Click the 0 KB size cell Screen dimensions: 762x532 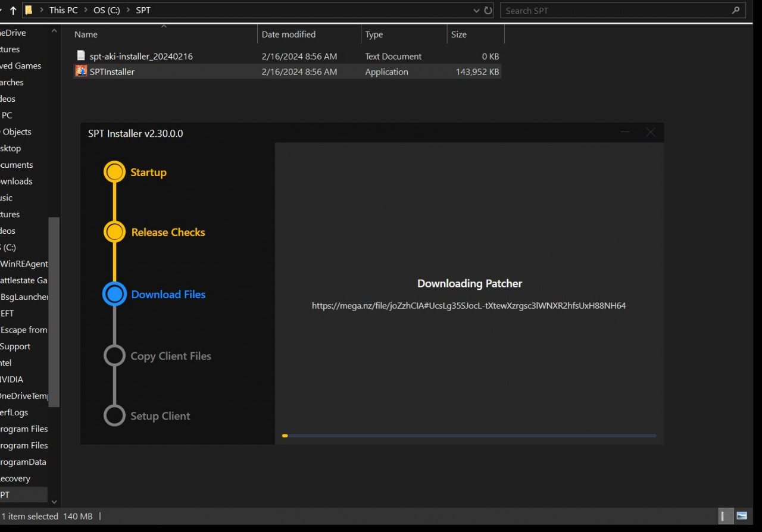point(491,57)
